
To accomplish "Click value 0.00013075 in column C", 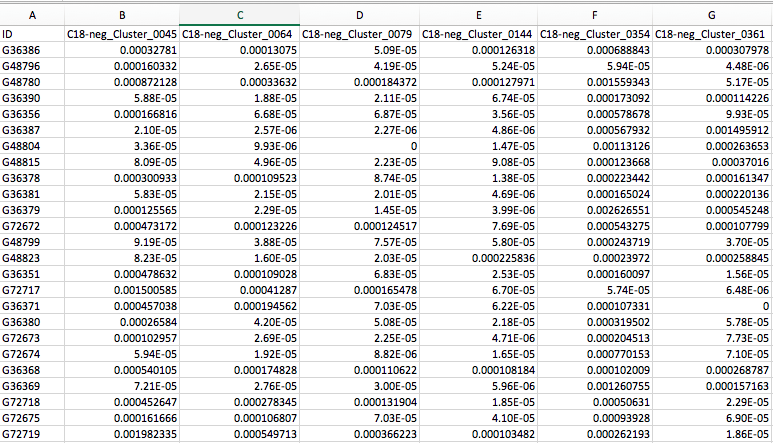I will pos(240,50).
